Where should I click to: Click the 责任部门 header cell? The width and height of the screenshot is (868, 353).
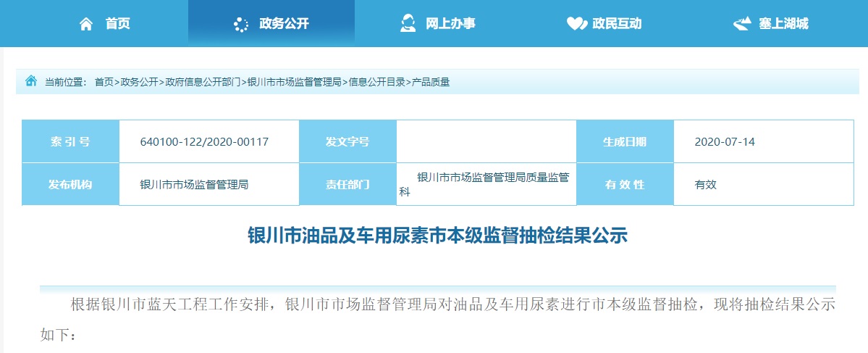347,185
